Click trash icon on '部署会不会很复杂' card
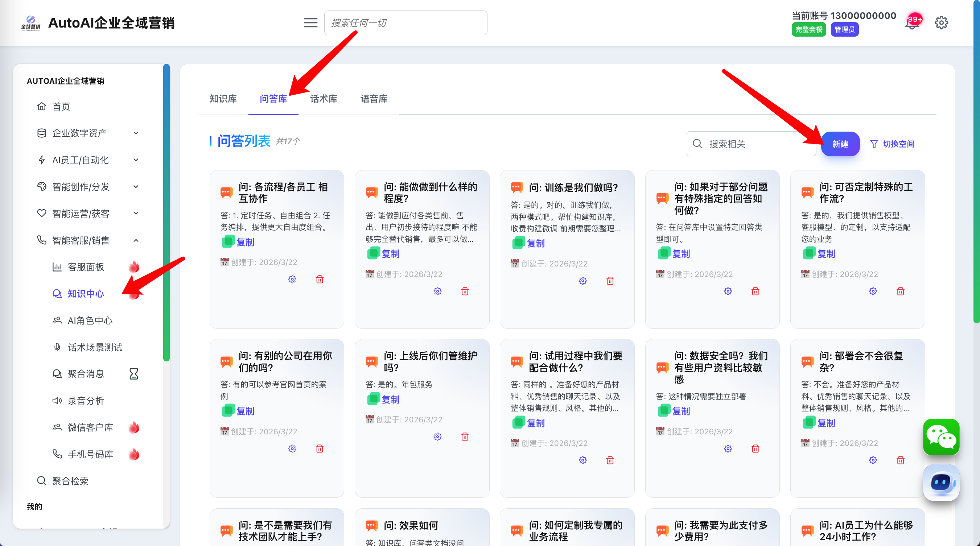 [x=900, y=460]
